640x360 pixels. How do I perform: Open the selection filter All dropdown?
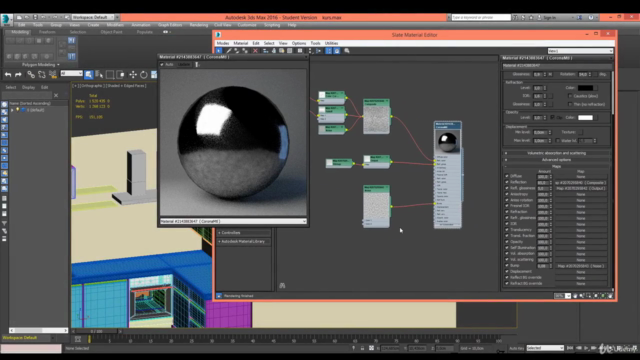(x=71, y=73)
